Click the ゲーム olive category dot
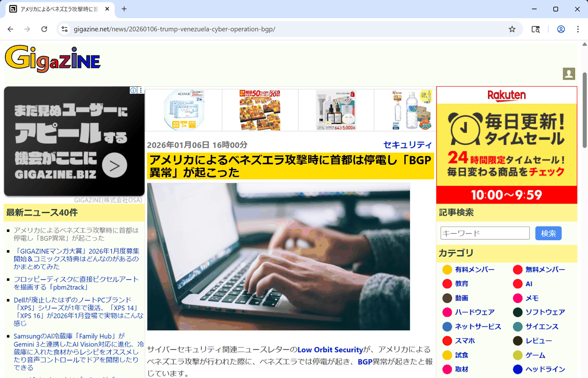Viewport: 588px width, 378px height. (517, 355)
